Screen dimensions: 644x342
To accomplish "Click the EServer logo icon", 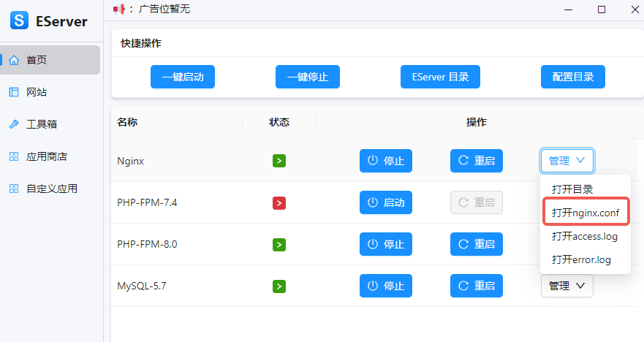I will [x=20, y=21].
